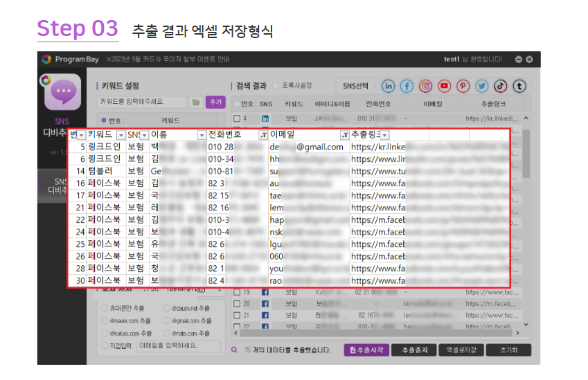
Task: Select the @naver.com 추출 option
Action: tap(105, 320)
